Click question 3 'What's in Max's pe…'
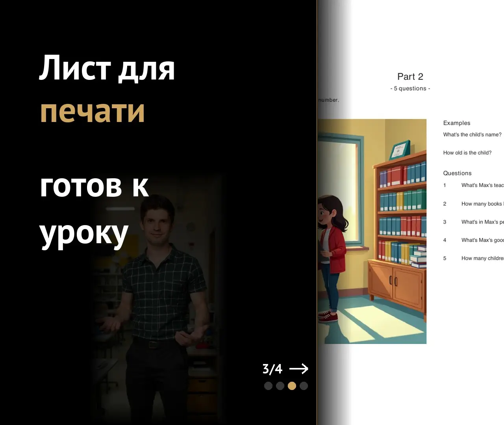504x425 pixels. tap(483, 222)
